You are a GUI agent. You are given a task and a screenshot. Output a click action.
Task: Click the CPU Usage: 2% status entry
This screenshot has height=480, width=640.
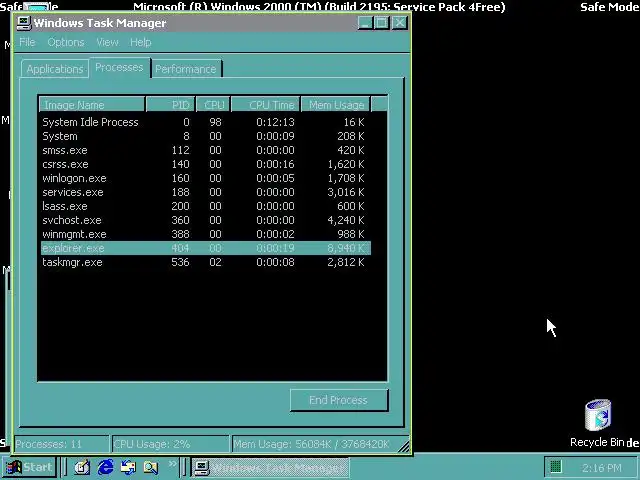pyautogui.click(x=170, y=444)
